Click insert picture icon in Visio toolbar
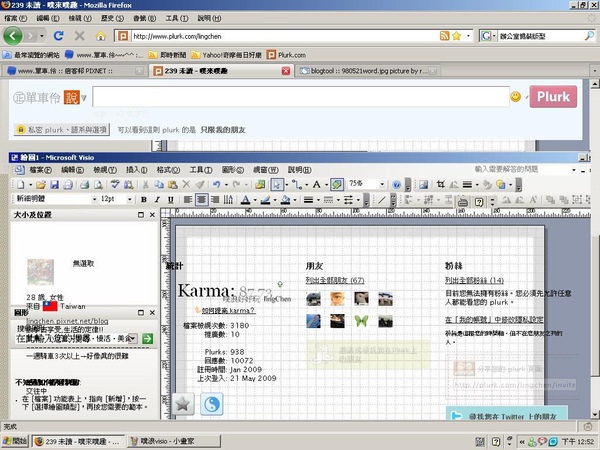Image resolution: width=600 pixels, height=450 pixels. point(423,185)
